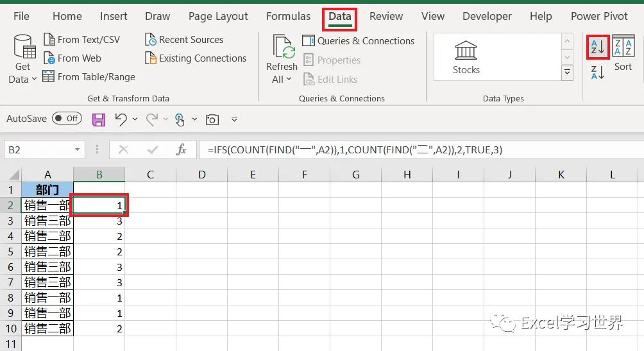Open the Name Box dropdown

point(77,150)
